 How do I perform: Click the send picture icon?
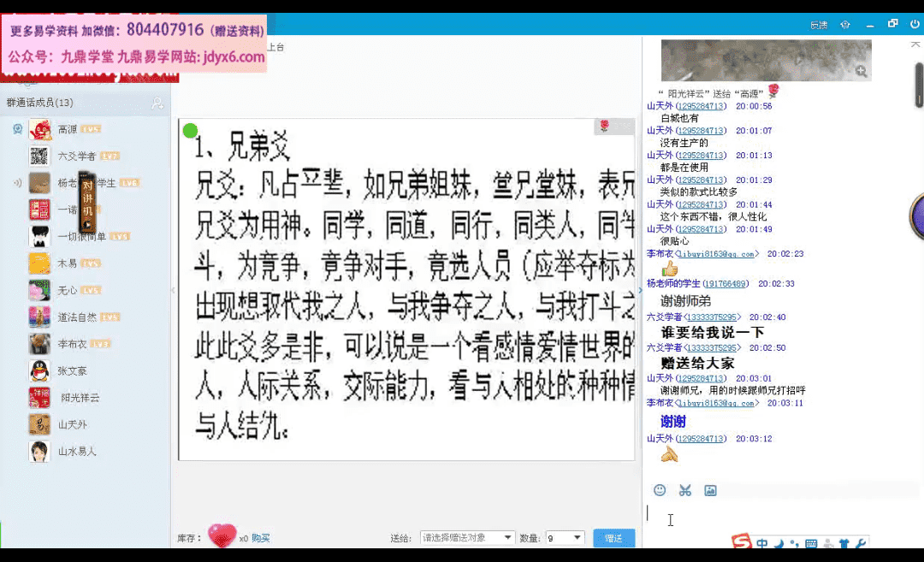pos(710,490)
